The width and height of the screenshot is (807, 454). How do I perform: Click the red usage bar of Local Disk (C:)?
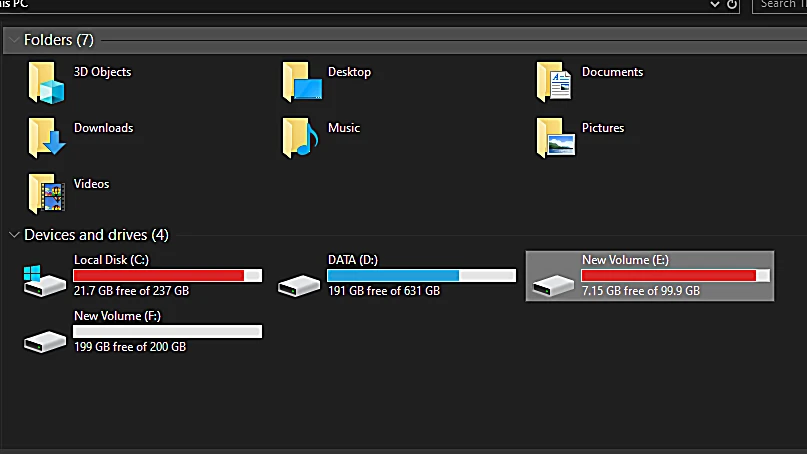[x=159, y=275]
